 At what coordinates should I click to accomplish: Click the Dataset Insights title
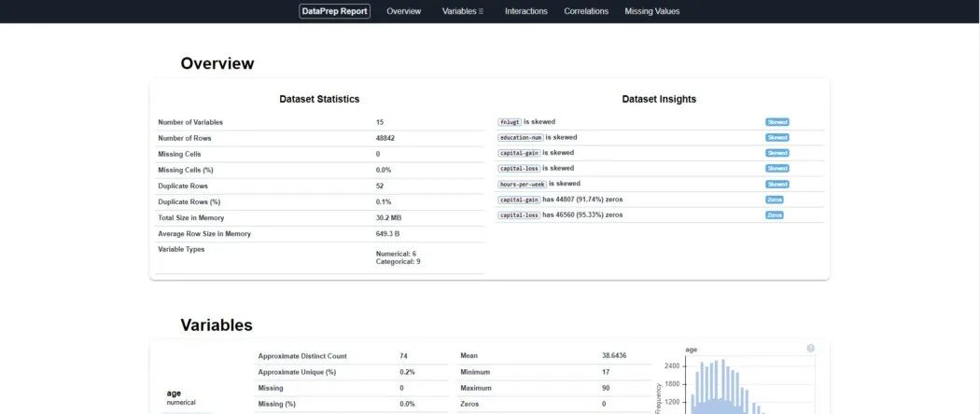[x=659, y=99]
